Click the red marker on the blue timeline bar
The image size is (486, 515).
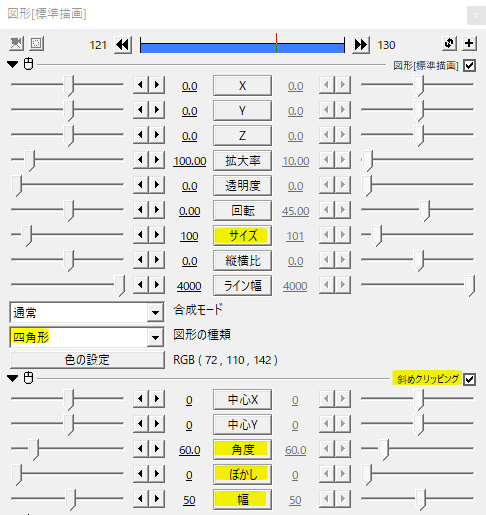click(276, 43)
